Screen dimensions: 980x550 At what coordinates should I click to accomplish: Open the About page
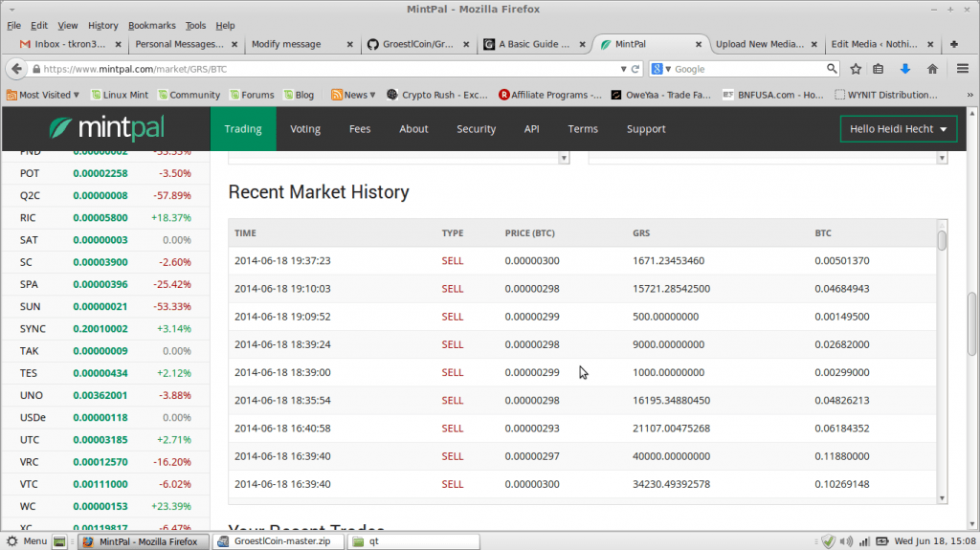point(413,129)
